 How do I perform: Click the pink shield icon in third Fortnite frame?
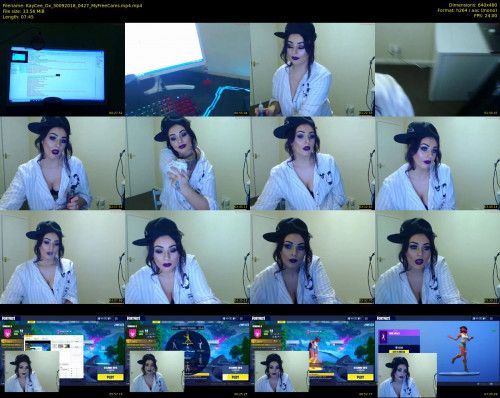[257, 333]
